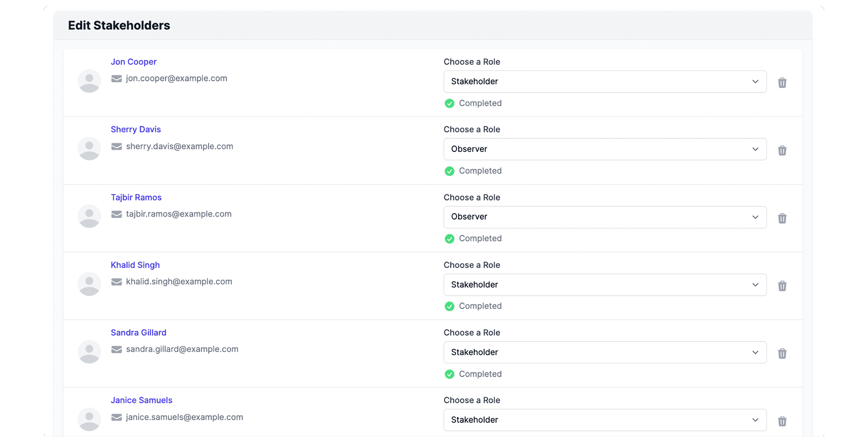Click the envelope icon beside sherry.davis@example.com

pyautogui.click(x=117, y=146)
